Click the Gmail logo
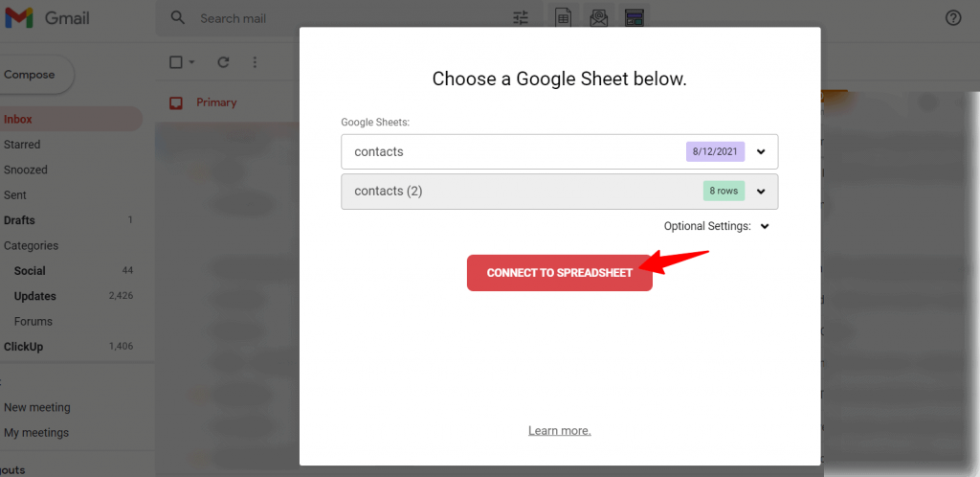 pyautogui.click(x=46, y=18)
